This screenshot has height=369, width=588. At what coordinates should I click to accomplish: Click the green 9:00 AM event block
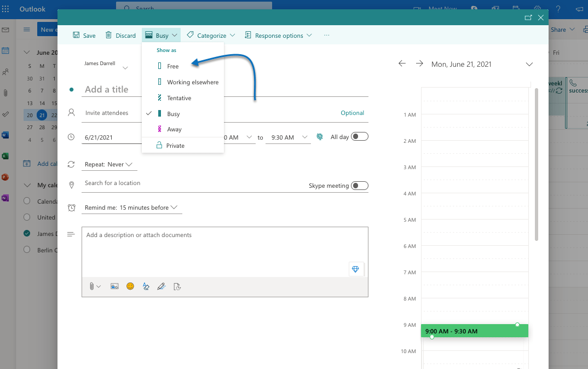tap(474, 331)
